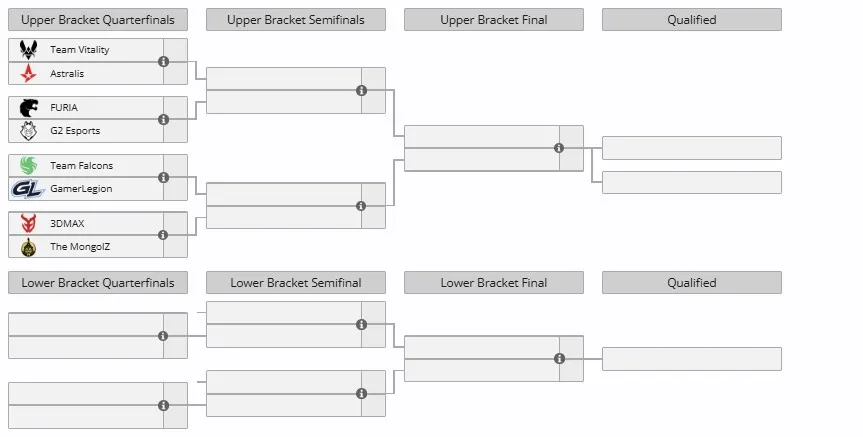Open info for FURIA vs G2 match

pyautogui.click(x=163, y=119)
